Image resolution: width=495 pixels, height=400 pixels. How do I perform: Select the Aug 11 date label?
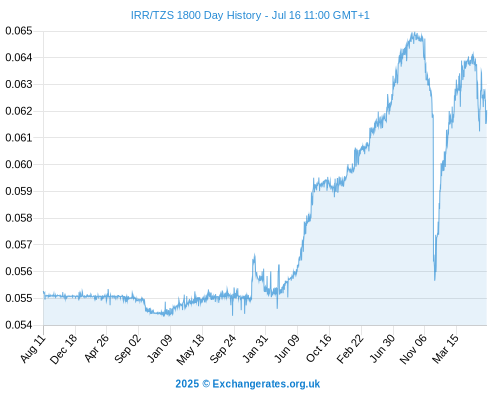click(33, 349)
